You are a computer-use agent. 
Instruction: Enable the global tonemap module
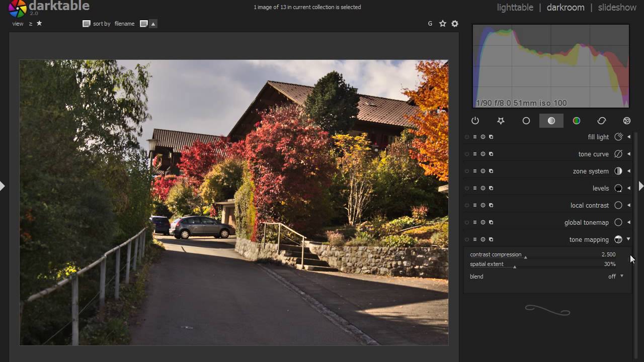[467, 222]
